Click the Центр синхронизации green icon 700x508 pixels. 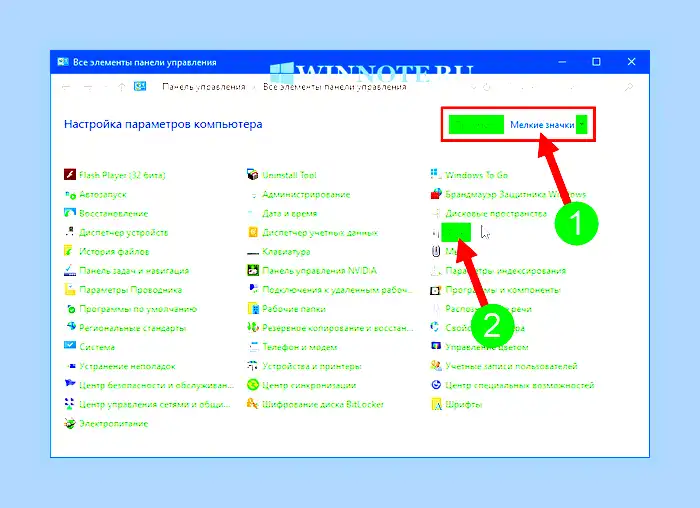point(253,385)
